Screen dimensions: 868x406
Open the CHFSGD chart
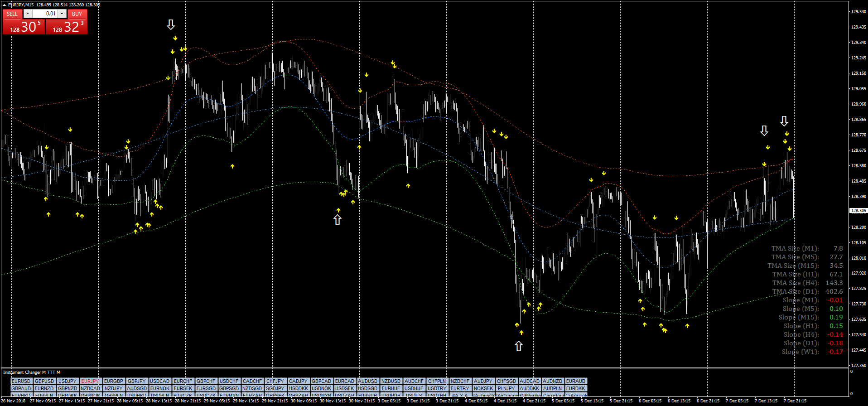506,381
